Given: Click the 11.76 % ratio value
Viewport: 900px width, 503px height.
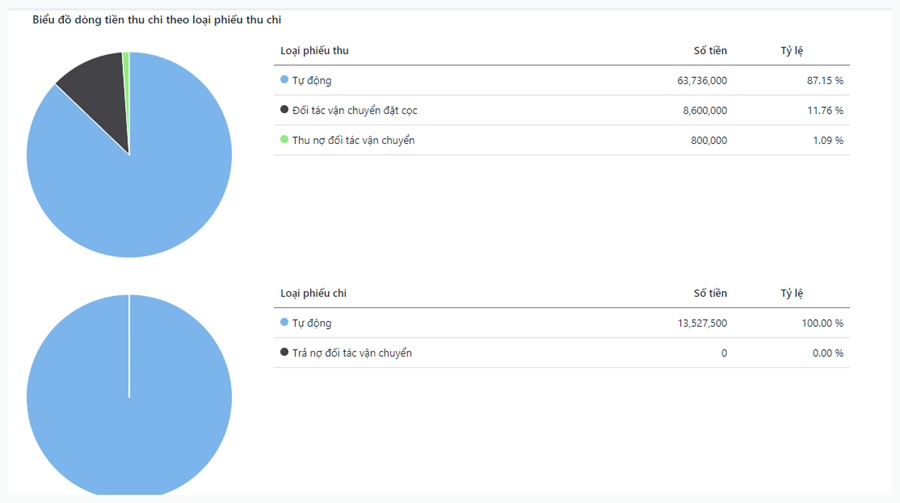Looking at the screenshot, I should tap(825, 110).
